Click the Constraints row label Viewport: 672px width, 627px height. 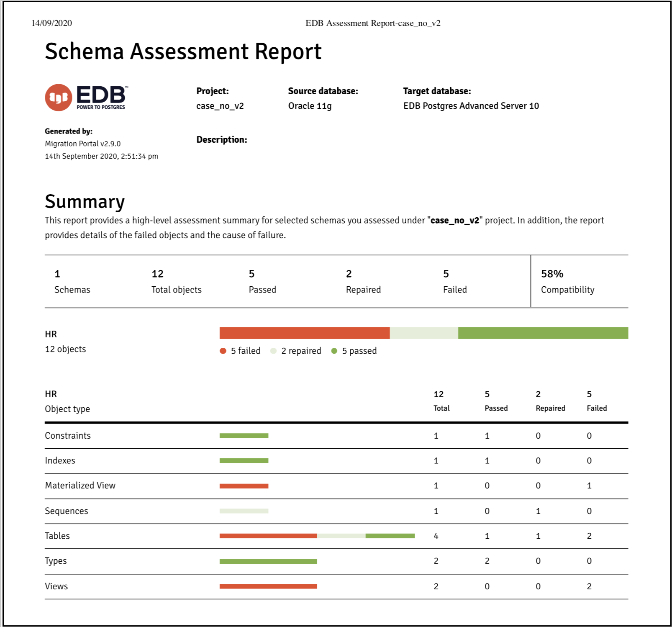tap(68, 436)
